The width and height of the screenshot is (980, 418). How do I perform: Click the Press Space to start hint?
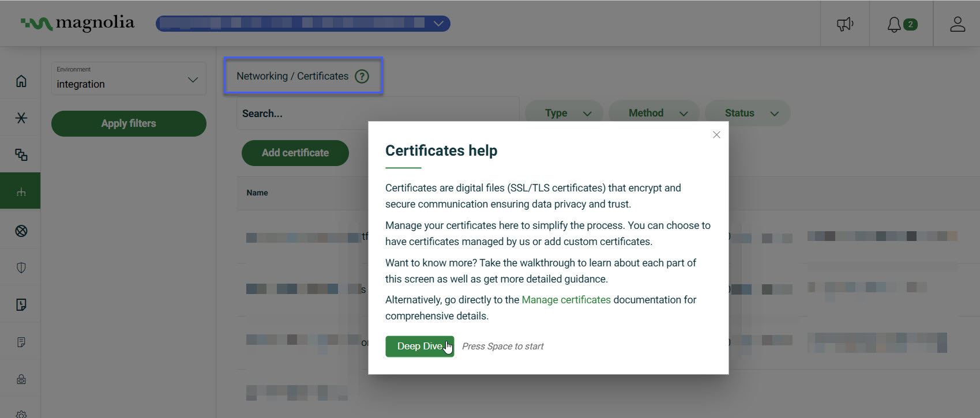coord(503,347)
